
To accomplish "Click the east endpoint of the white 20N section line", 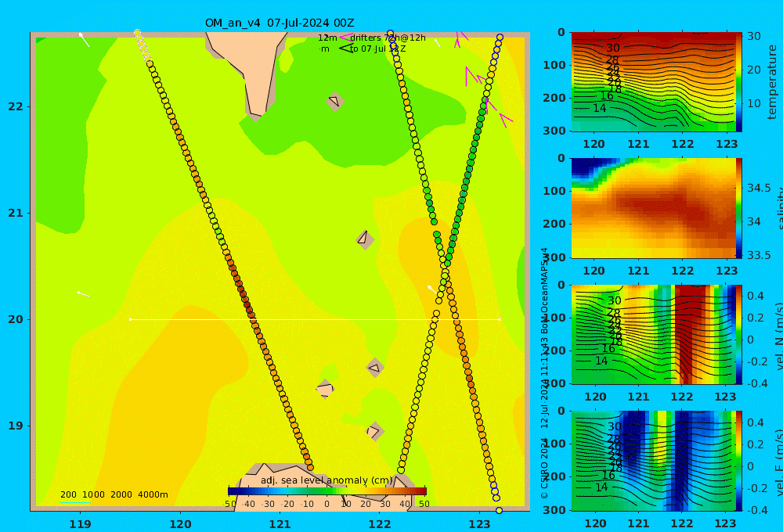I will [500, 319].
